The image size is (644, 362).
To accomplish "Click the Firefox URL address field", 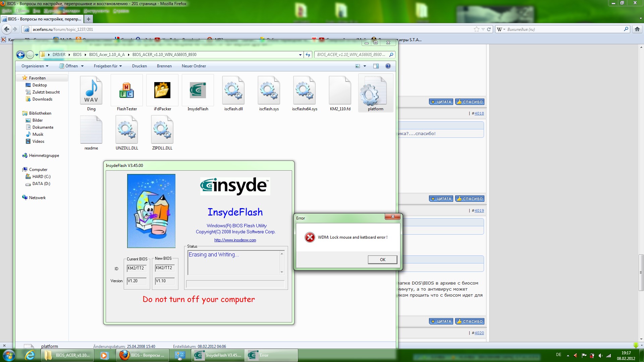I will [252, 29].
